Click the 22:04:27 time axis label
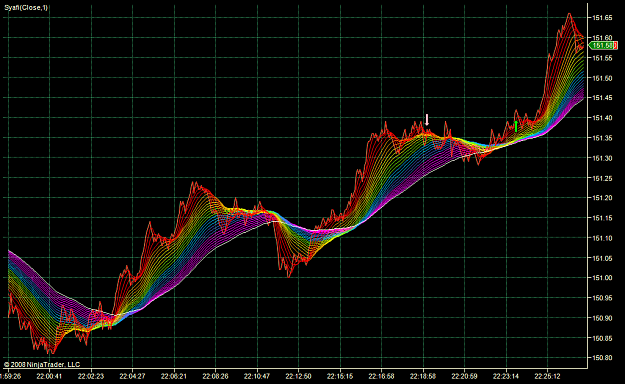This screenshot has height=384, width=625. click(132, 376)
